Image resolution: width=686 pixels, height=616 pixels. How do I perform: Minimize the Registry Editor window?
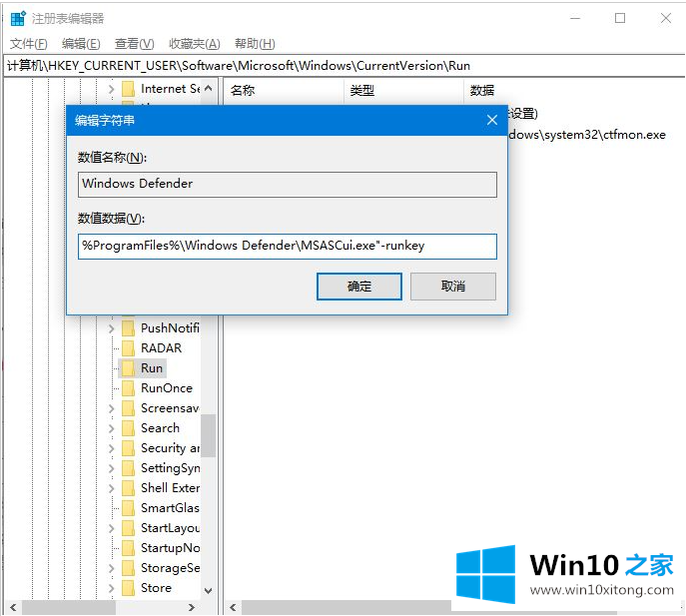(575, 18)
